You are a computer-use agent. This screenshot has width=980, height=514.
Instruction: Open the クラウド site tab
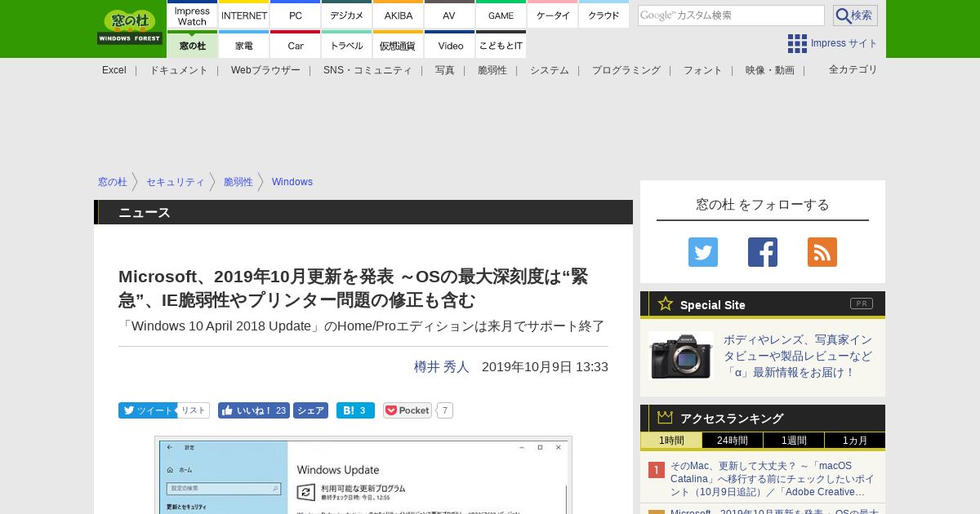(604, 16)
